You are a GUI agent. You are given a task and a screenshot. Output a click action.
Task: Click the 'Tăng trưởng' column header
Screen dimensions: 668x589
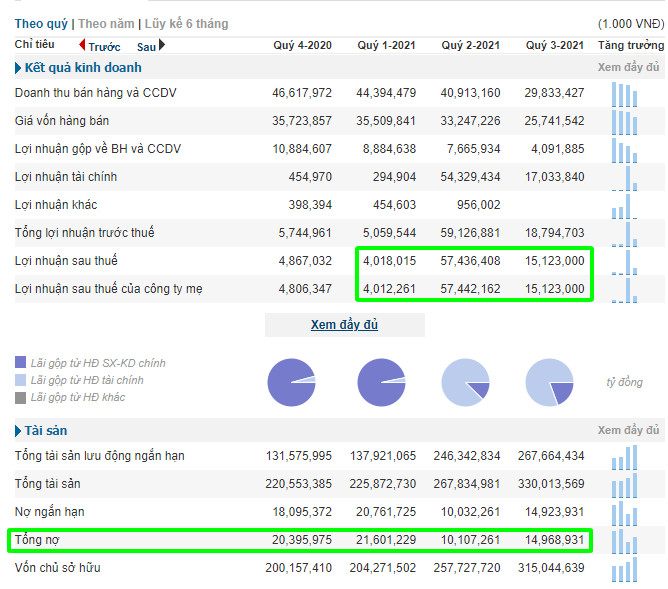[x=631, y=45]
